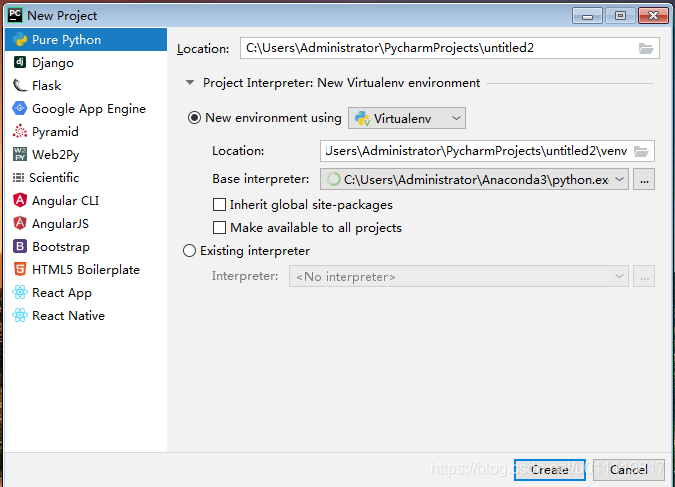Select Bootstrap project type label
The width and height of the screenshot is (675, 487).
[61, 247]
